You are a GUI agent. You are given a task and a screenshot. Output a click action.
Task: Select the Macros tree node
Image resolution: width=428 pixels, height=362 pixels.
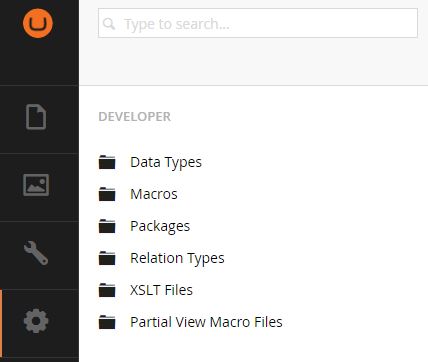click(x=154, y=194)
